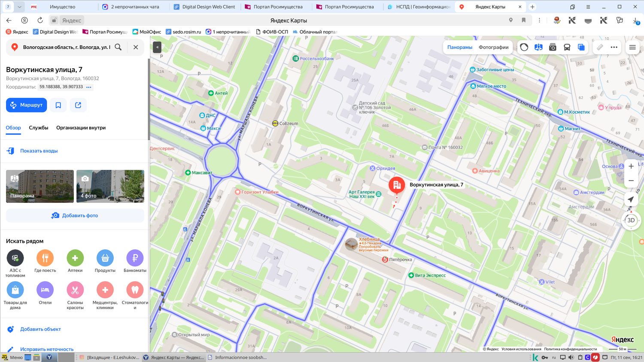This screenshot has width=644, height=362.
Task: Open the Панорама thumbnail
Action: 40,186
